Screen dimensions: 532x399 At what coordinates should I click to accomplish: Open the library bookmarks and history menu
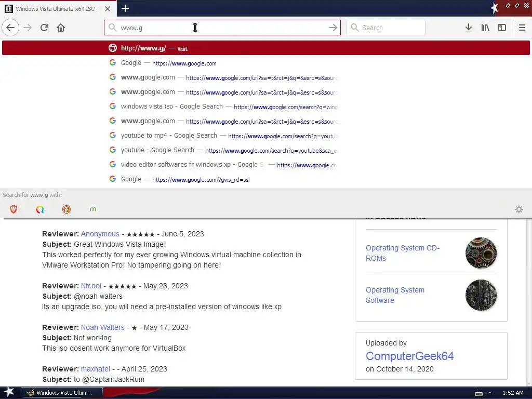click(485, 28)
